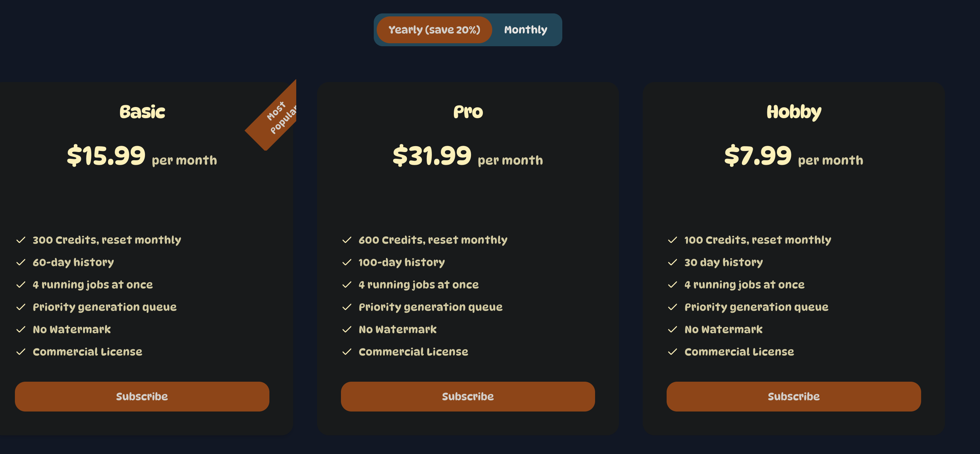The image size is (980, 454).
Task: Click the Hobby plan heading
Action: [794, 112]
